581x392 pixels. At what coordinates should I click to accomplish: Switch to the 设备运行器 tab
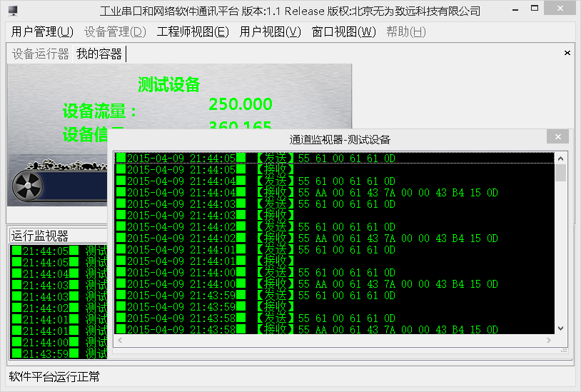click(41, 54)
